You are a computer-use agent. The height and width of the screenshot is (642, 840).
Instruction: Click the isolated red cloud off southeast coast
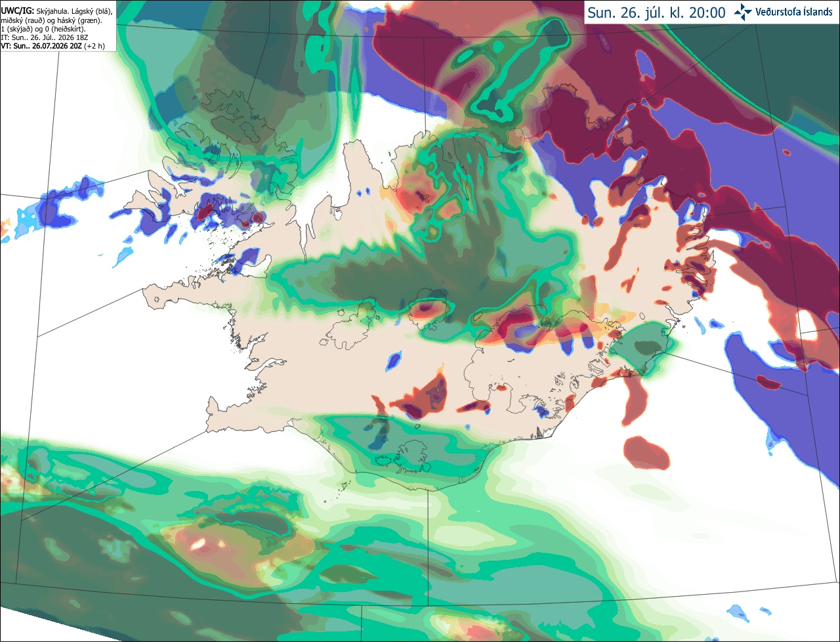[646, 452]
